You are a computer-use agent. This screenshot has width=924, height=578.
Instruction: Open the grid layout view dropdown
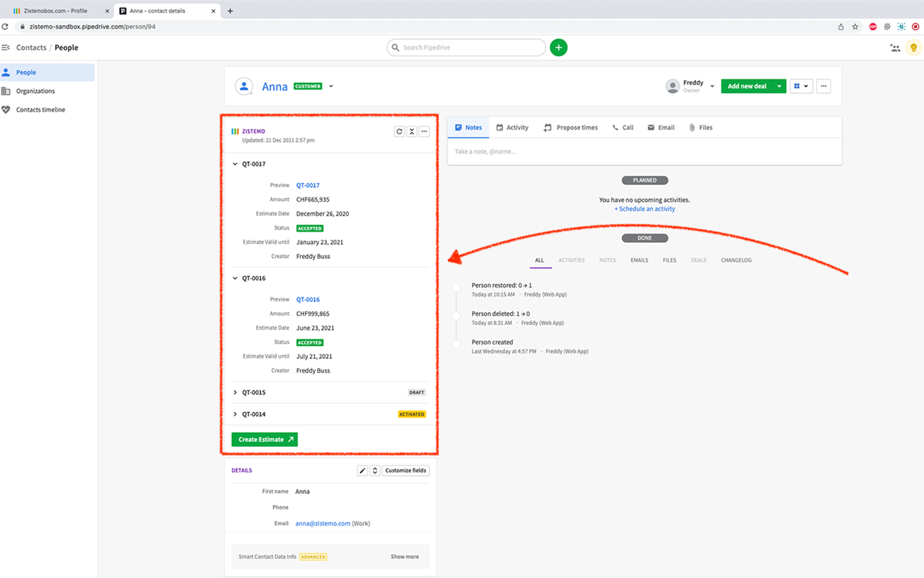801,86
